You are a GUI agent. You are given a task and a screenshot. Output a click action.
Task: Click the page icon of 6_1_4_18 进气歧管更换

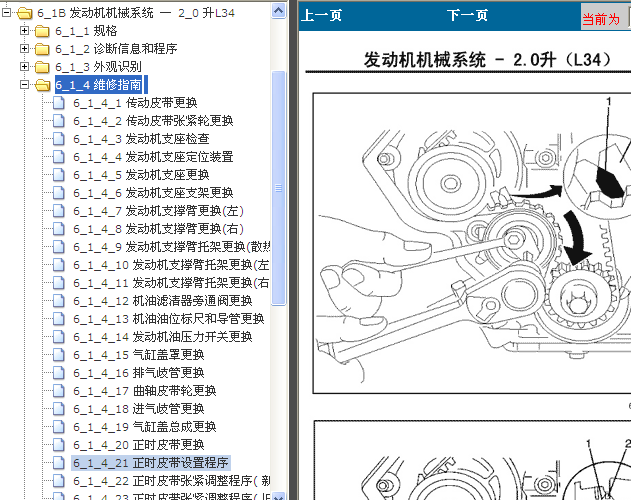click(59, 409)
